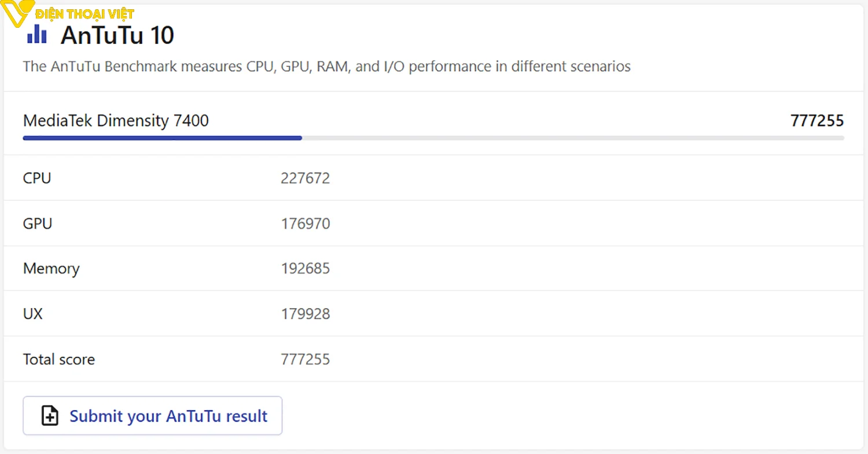Image resolution: width=868 pixels, height=454 pixels.
Task: Click the Điện Thoại Việt logo
Action: 69,14
